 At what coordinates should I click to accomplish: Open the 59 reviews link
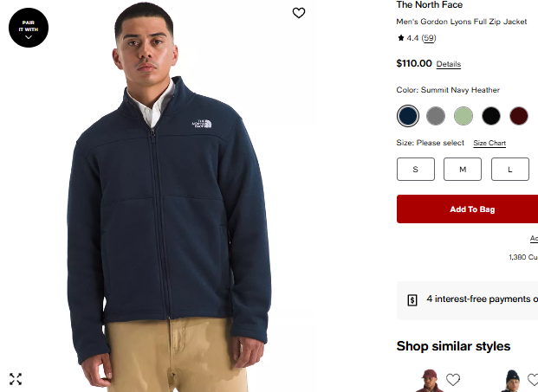(x=429, y=38)
